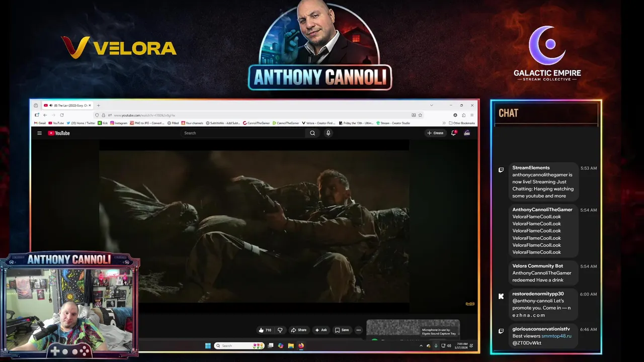Select the The Lair (2022) browser tab
Viewport: 644px width, 362px height.
67,106
